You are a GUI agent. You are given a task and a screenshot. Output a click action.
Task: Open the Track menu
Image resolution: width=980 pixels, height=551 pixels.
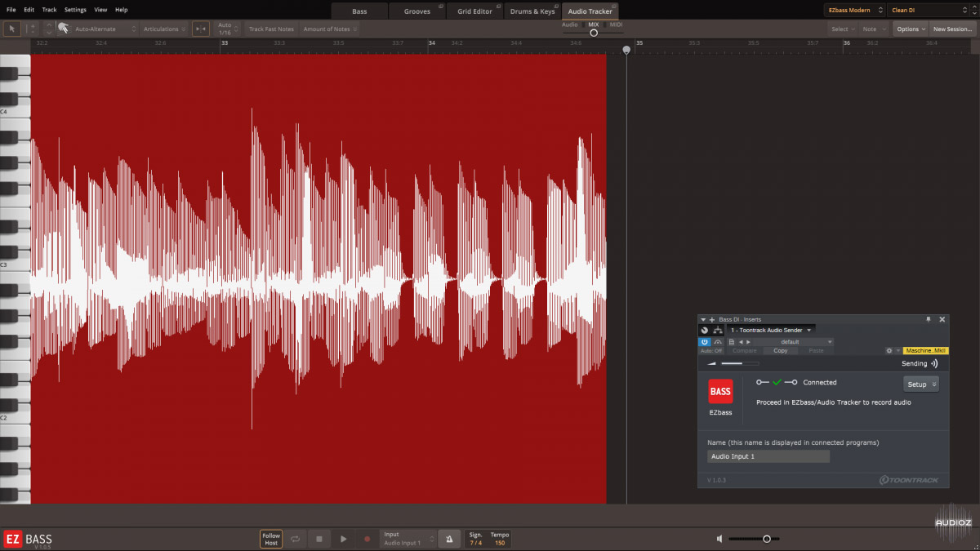[49, 10]
